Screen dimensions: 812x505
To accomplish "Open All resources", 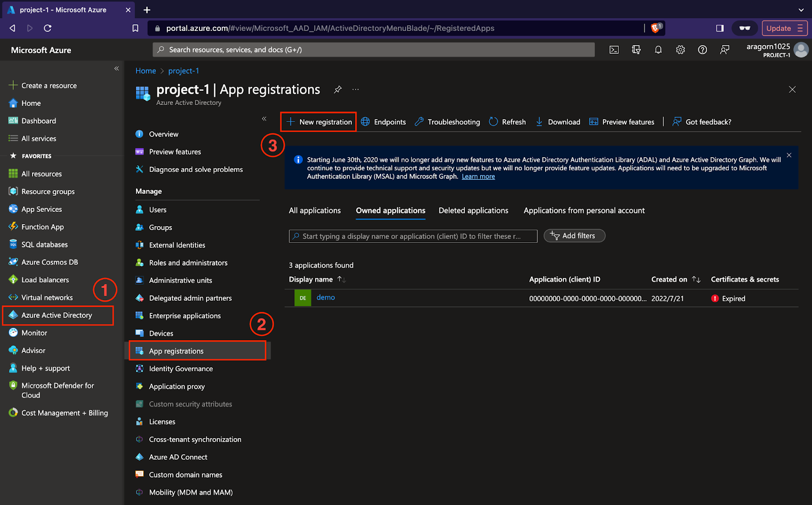I will pos(35,174).
